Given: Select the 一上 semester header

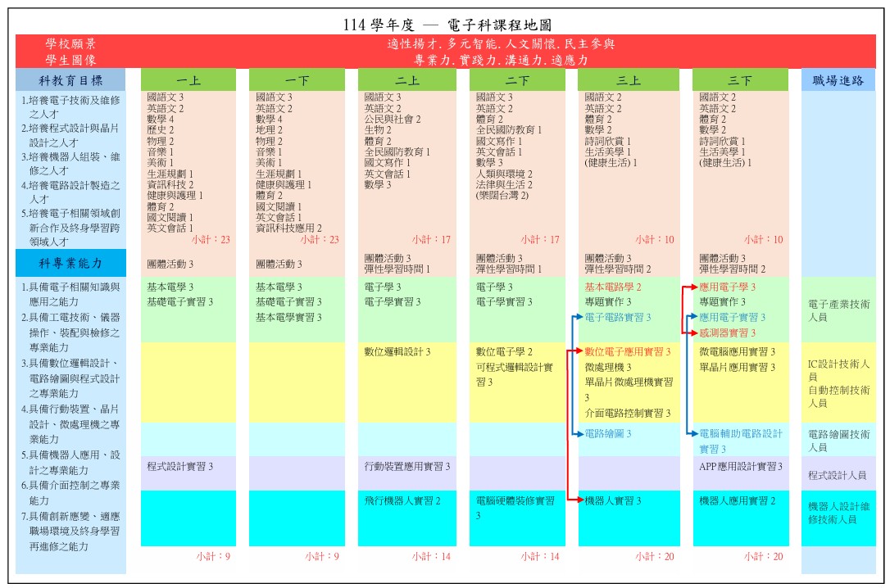Looking at the screenshot, I should [x=188, y=80].
